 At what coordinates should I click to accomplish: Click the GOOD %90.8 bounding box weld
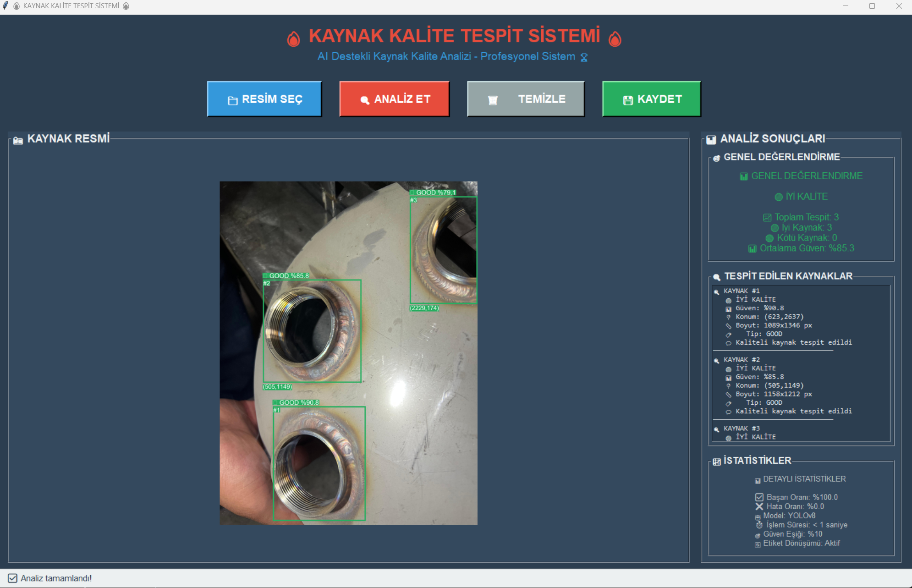(319, 463)
